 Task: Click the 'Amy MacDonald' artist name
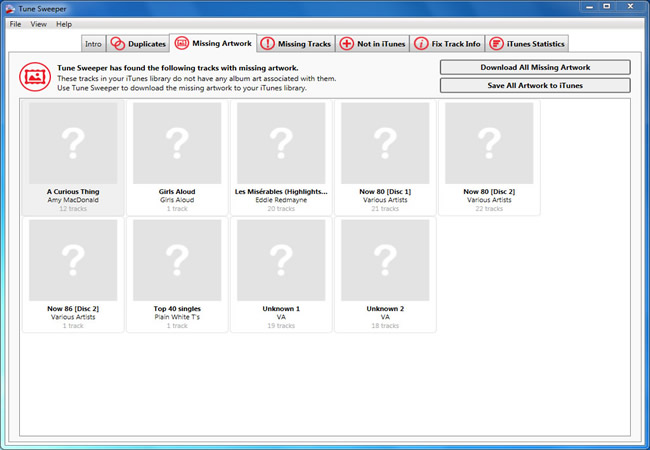(x=73, y=200)
